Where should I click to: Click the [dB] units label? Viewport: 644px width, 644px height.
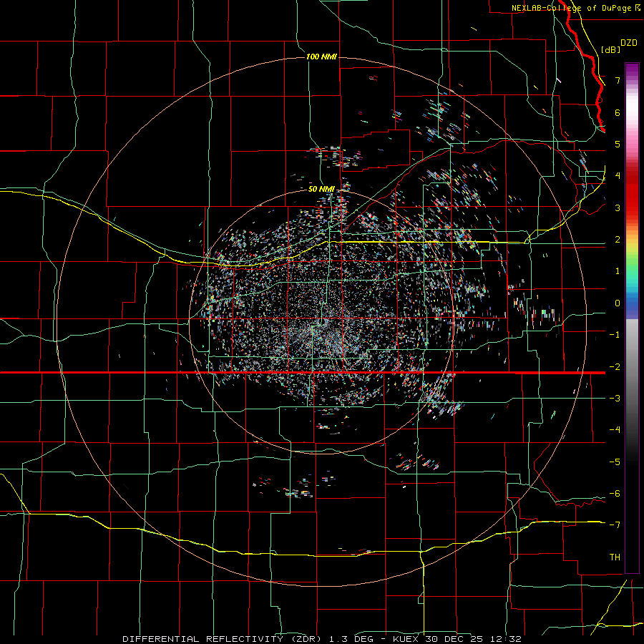(611, 49)
